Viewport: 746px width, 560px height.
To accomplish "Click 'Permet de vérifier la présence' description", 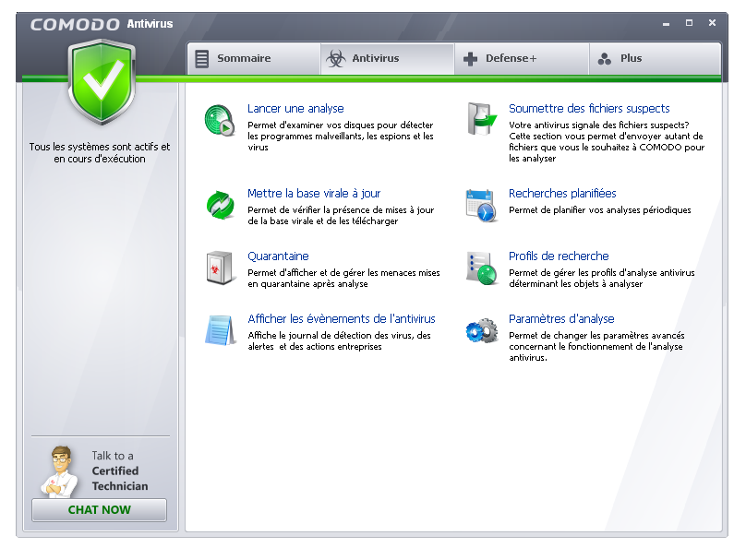I will coord(341,215).
